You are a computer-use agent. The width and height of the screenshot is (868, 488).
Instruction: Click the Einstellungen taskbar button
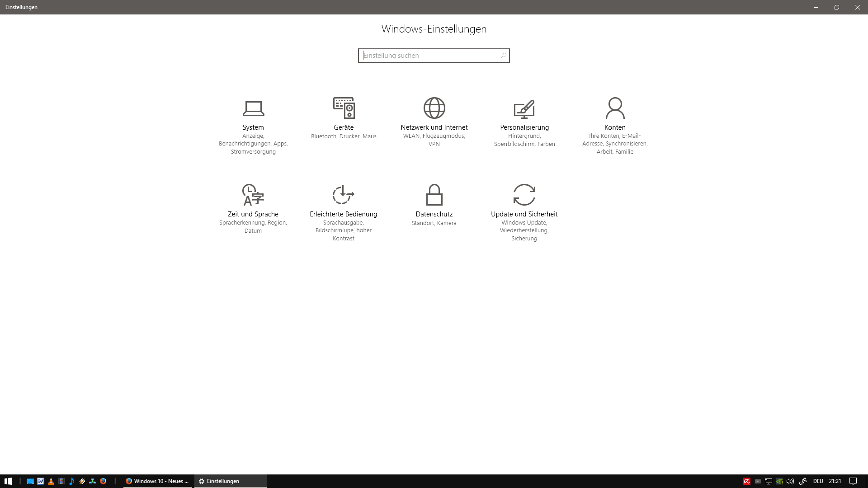pos(230,481)
